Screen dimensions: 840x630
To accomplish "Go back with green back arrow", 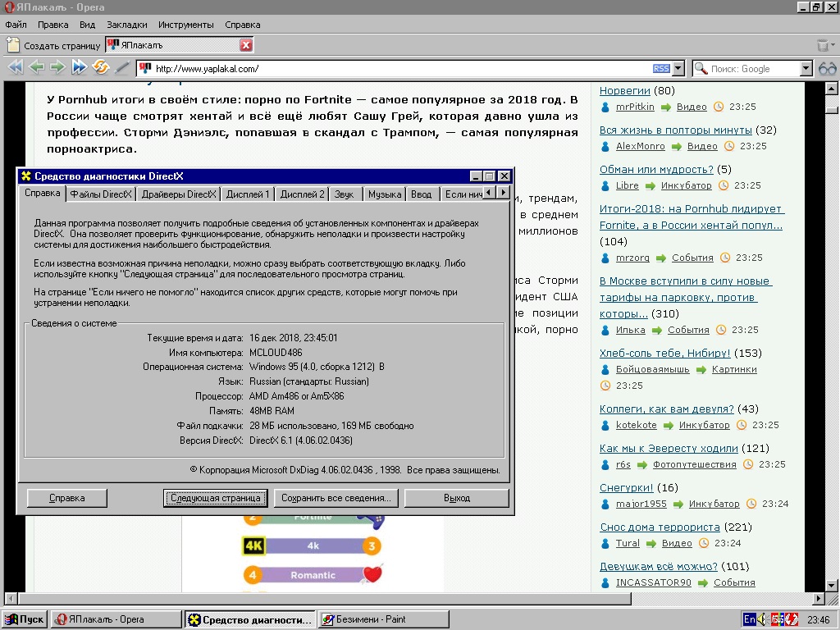I will tap(36, 67).
